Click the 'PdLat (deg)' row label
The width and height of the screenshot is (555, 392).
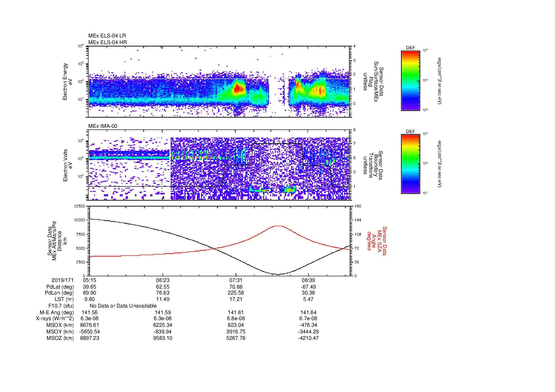(60, 287)
